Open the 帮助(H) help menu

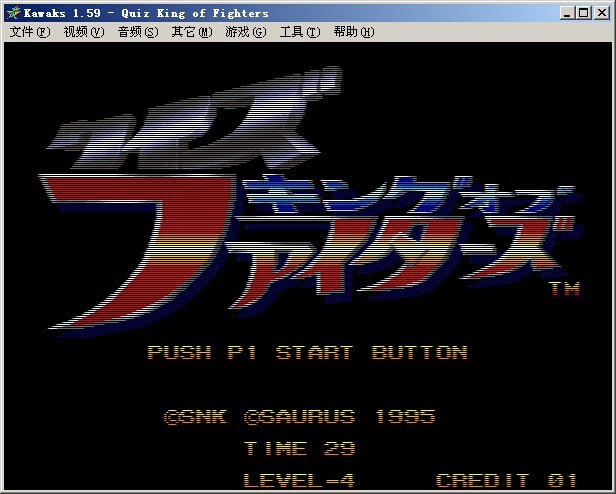point(354,32)
